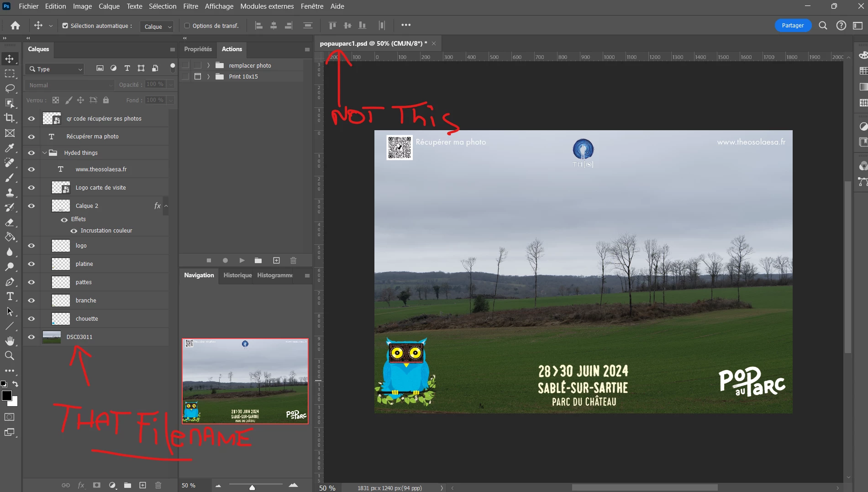Click the Partager button

coord(793,26)
